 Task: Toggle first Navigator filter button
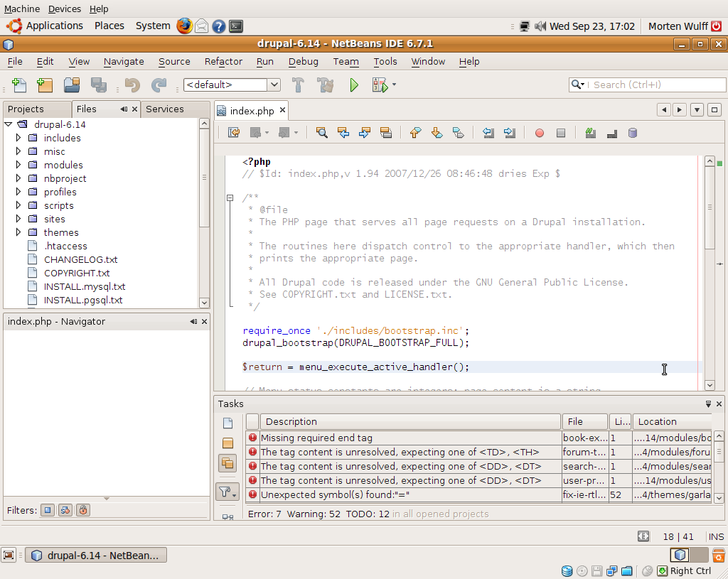click(48, 510)
